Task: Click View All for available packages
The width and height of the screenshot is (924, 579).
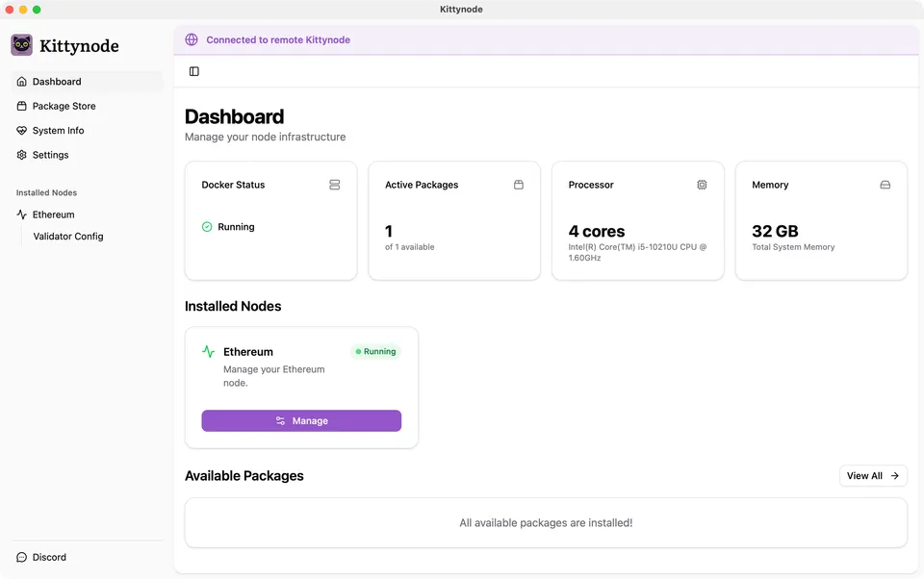Action: point(872,475)
